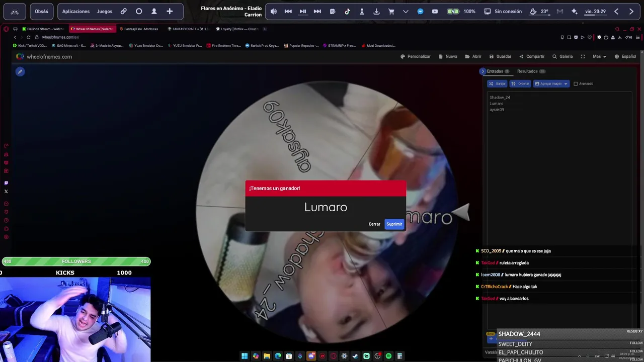Switch to the Loyalty BotRix tab
Viewport: 644px width, 362px height.
236,29
